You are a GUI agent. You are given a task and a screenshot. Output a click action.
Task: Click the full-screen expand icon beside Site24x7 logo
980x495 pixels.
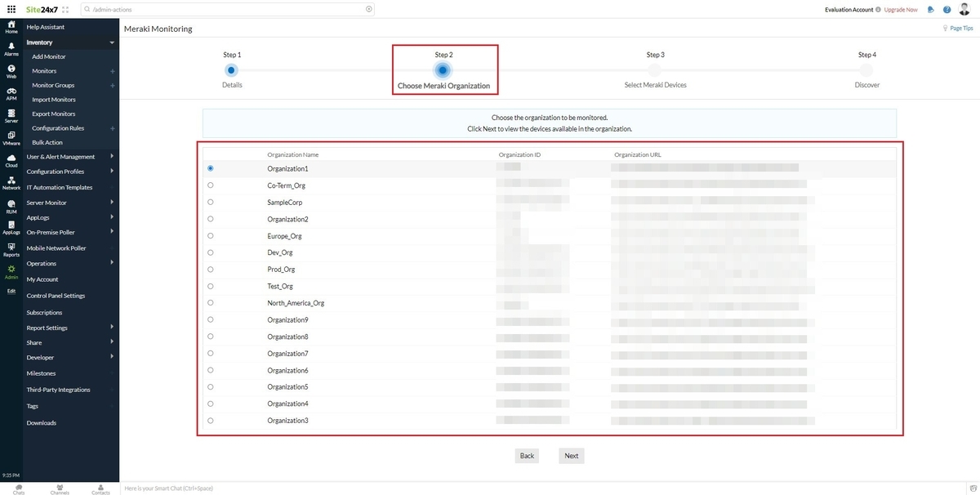(65, 9)
